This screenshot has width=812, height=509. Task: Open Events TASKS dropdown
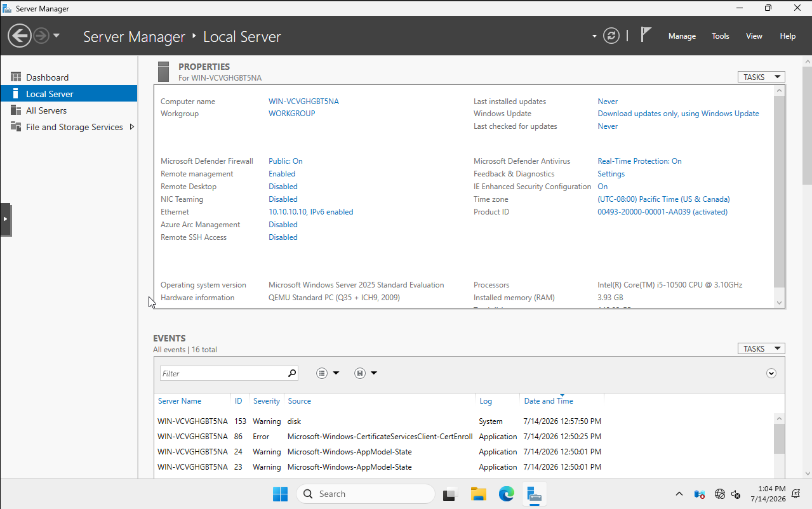click(761, 348)
